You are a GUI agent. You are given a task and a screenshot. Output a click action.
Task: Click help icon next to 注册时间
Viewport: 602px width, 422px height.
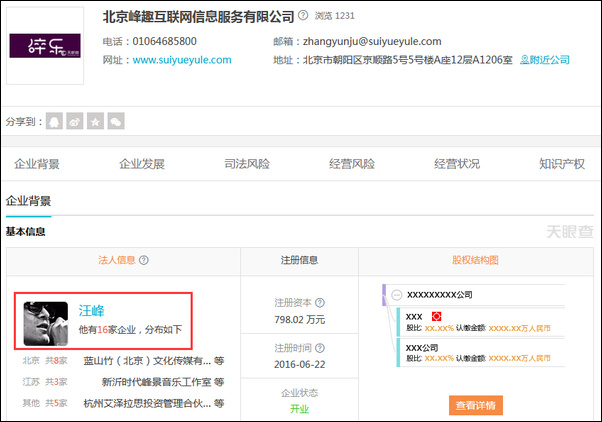click(320, 348)
